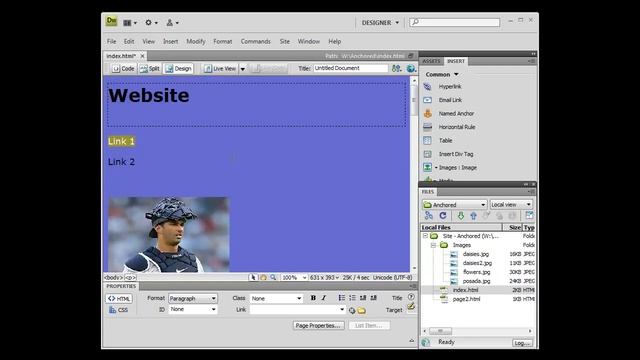Open the Modify menu
This screenshot has height=360, width=640.
[x=196, y=41]
